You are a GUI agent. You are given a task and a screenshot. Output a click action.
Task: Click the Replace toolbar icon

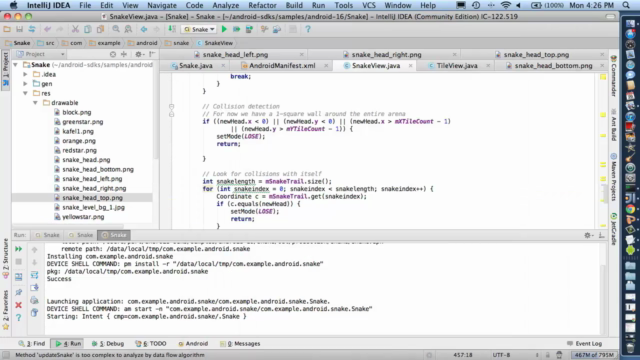(x=128, y=29)
